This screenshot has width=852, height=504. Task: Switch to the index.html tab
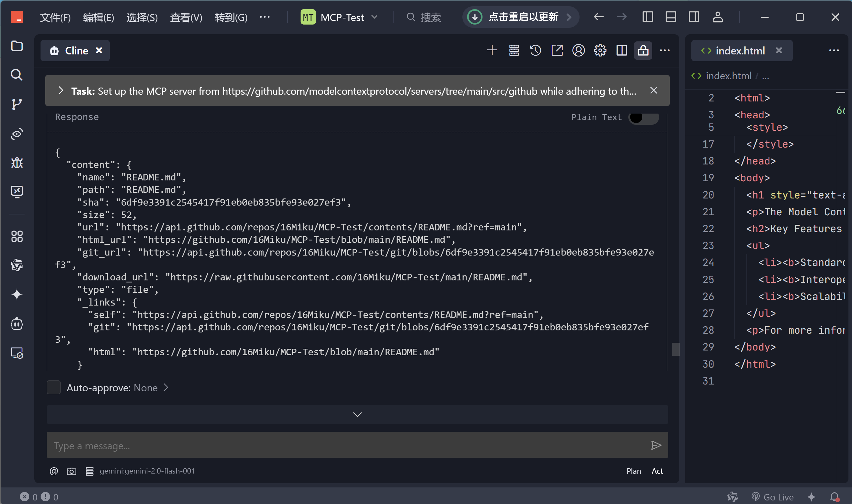(x=740, y=51)
